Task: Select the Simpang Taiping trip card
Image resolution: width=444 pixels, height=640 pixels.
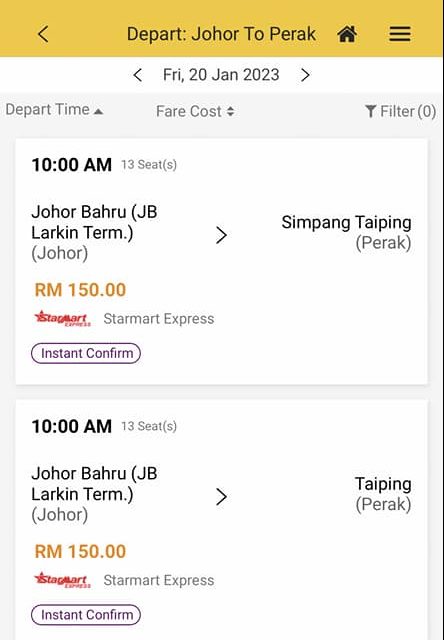Action: [222, 261]
